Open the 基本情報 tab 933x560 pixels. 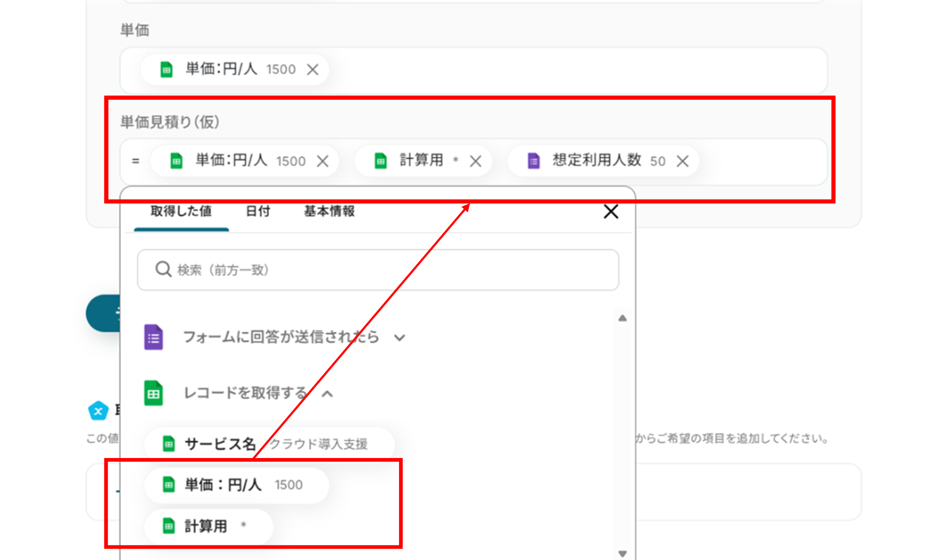[329, 211]
